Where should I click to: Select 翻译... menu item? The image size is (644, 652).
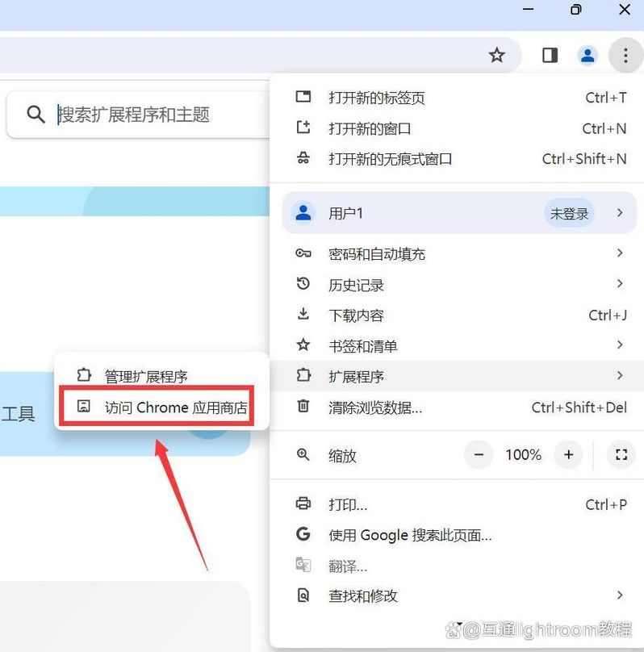457,565
